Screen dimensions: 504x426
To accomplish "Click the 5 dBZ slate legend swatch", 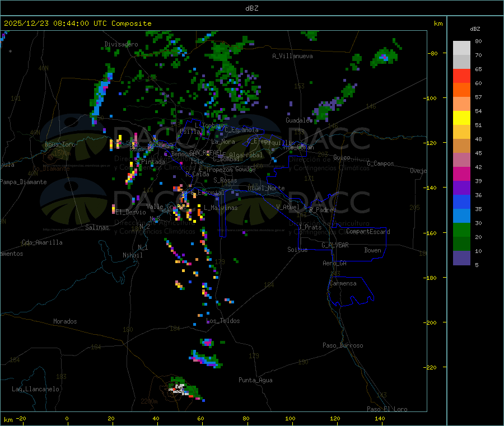I will click(461, 258).
